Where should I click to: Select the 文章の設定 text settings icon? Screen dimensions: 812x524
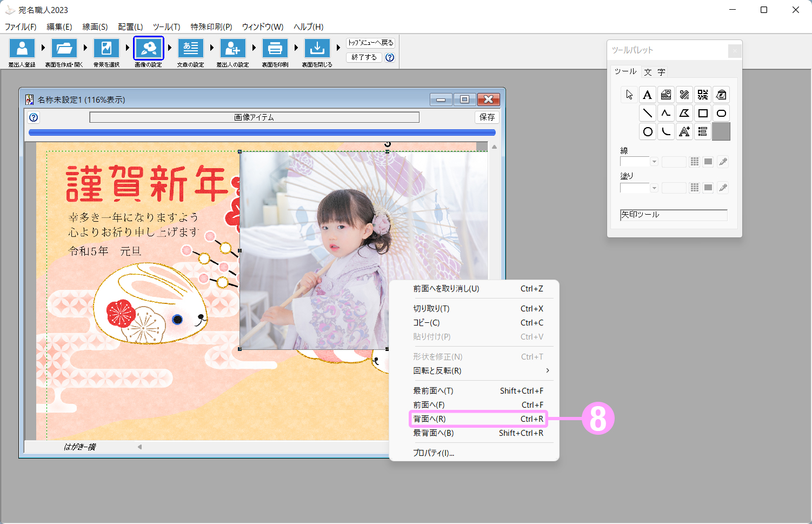click(191, 49)
